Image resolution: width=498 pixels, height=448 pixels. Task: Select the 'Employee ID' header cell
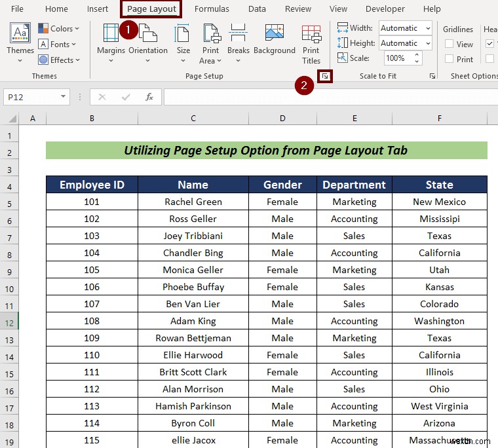(92, 185)
